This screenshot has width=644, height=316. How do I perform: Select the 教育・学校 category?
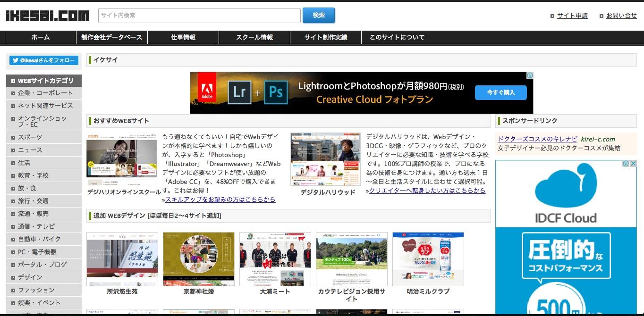point(44,175)
